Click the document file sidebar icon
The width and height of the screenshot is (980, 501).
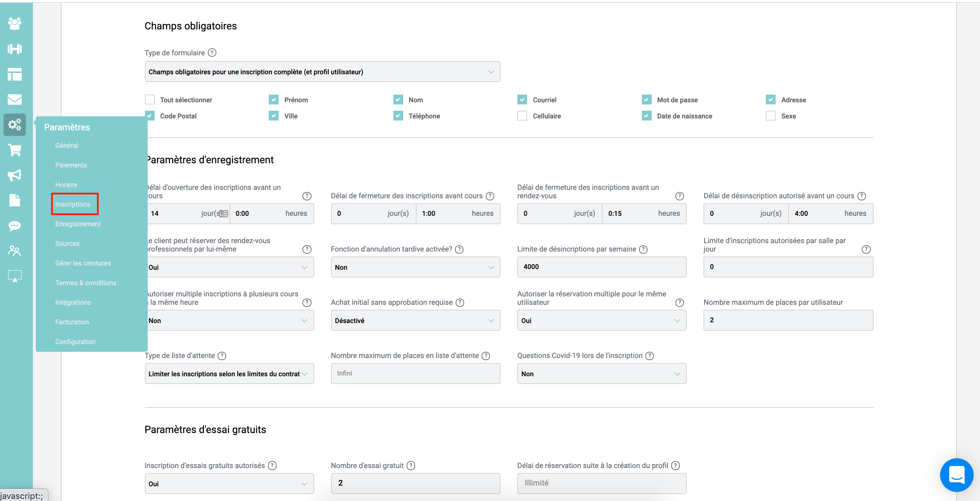pos(14,200)
